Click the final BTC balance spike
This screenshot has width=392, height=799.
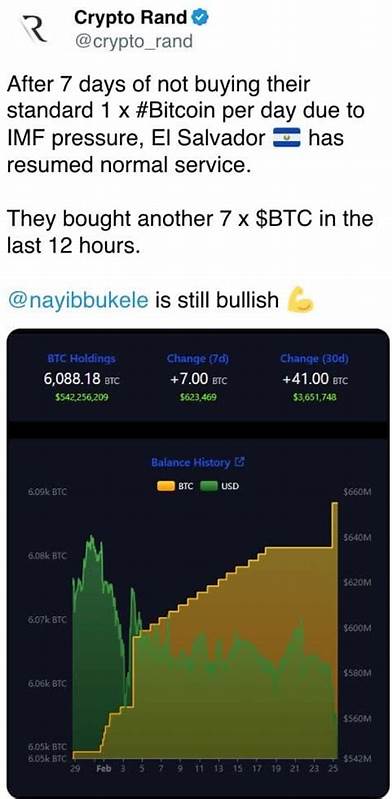(x=335, y=525)
